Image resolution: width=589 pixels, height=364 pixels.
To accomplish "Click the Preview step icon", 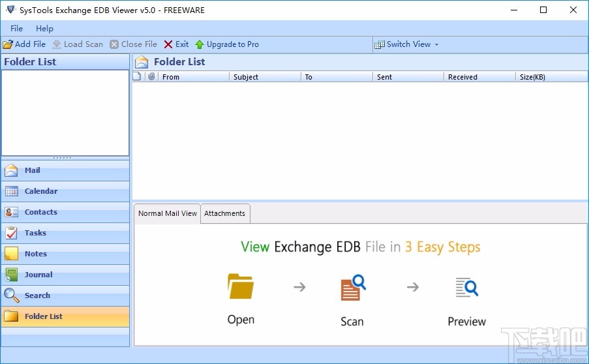I will tap(466, 288).
